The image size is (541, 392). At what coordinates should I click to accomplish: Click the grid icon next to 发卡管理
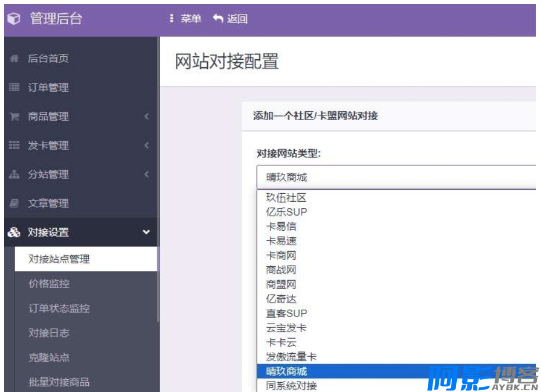point(14,145)
